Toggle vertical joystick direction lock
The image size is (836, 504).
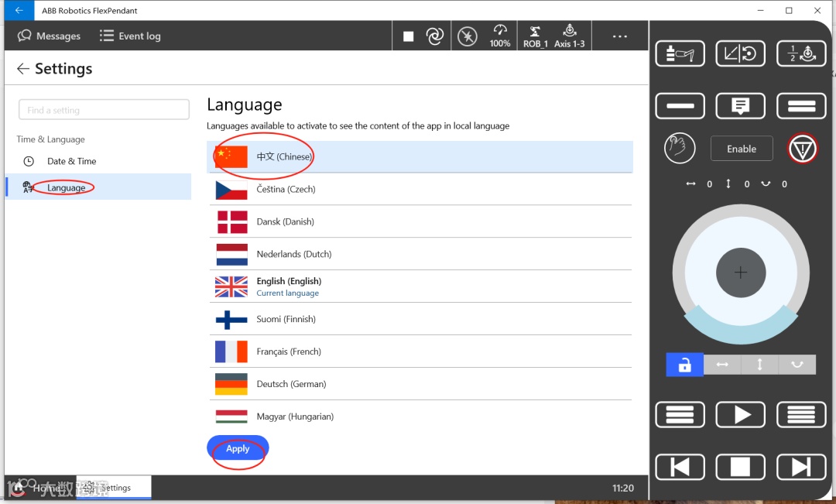coord(760,365)
